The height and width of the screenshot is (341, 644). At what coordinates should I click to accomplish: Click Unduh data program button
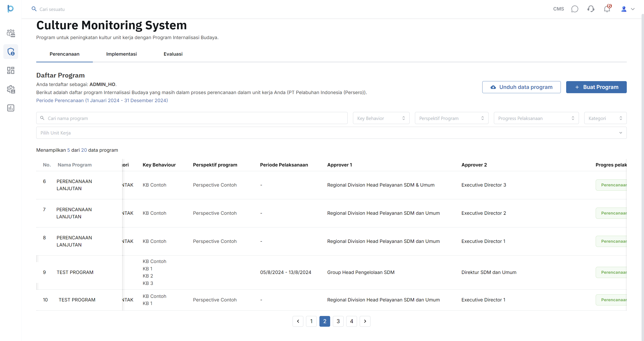tap(521, 87)
